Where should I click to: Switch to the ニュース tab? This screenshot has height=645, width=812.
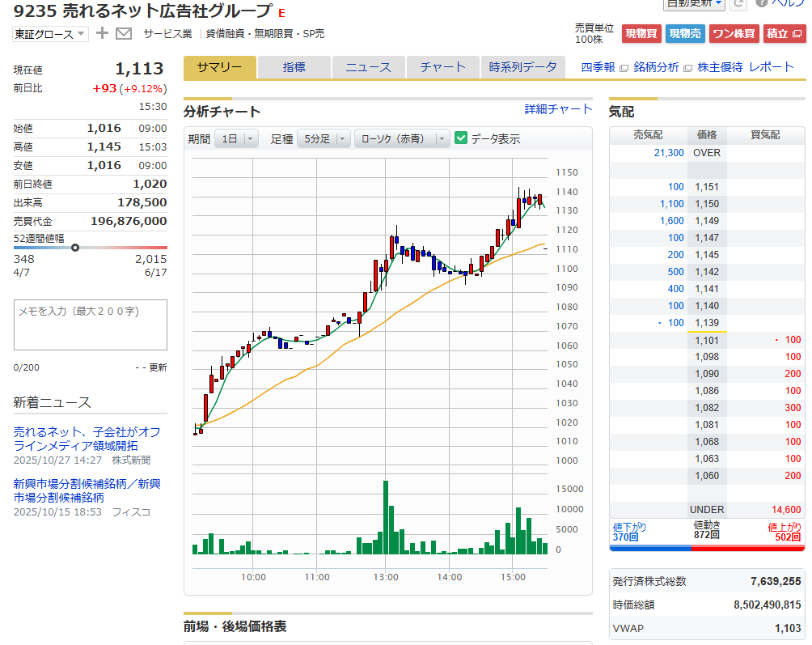368,67
